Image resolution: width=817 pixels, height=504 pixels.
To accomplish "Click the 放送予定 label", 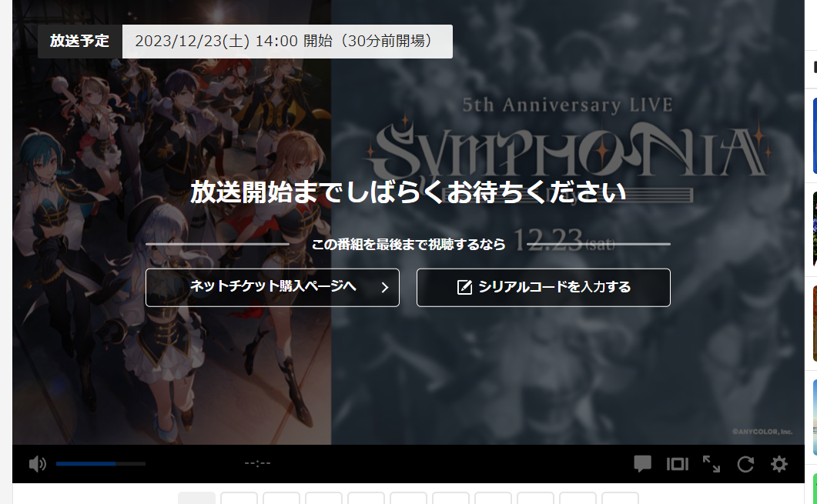I will pos(80,41).
